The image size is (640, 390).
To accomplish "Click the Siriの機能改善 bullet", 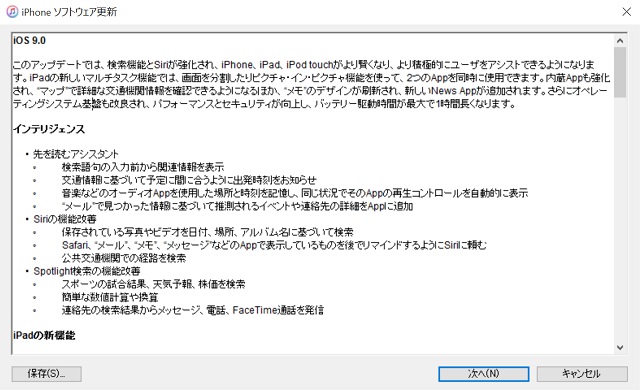I will click(65, 219).
